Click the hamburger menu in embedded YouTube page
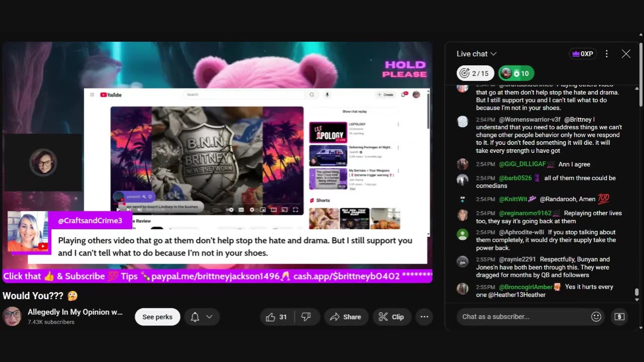Screen dimensions: 644x362 coord(92,95)
